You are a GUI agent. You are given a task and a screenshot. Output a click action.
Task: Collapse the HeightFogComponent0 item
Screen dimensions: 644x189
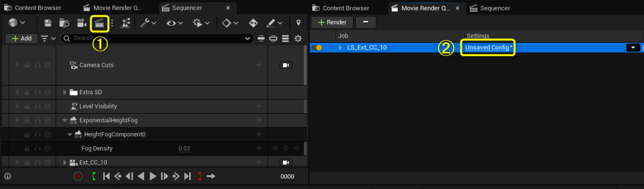70,134
